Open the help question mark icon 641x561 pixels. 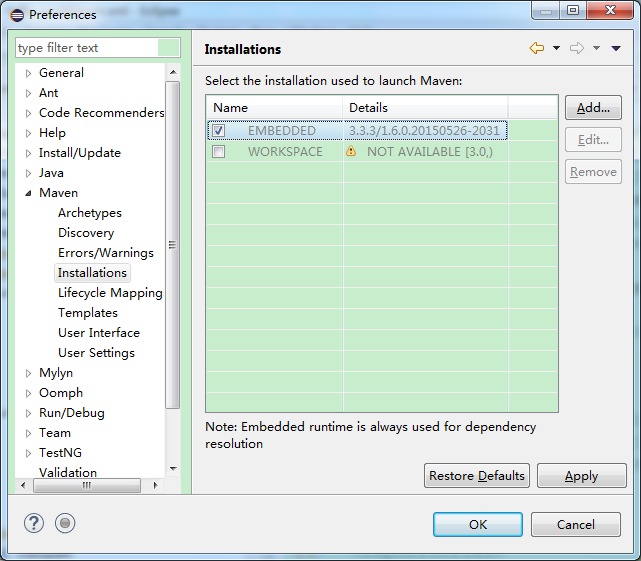(34, 523)
